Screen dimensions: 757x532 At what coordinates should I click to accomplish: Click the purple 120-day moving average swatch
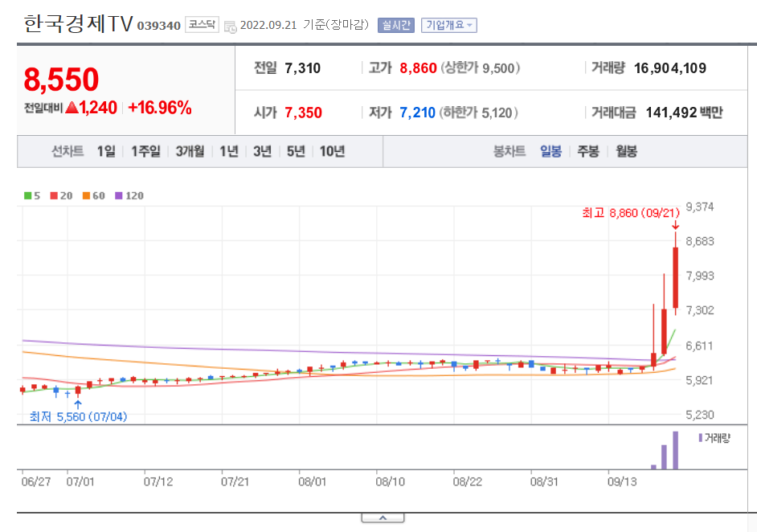coord(119,195)
